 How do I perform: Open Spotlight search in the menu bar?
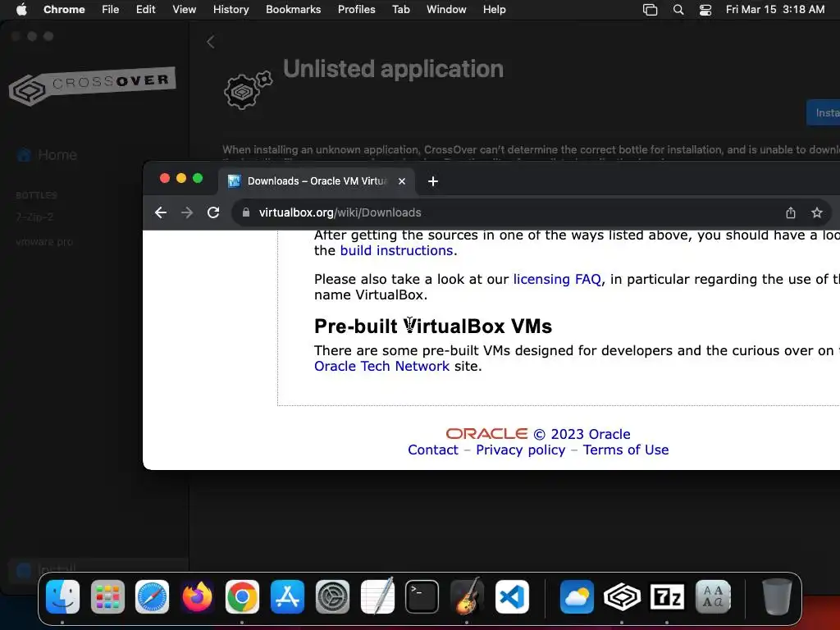click(x=678, y=9)
